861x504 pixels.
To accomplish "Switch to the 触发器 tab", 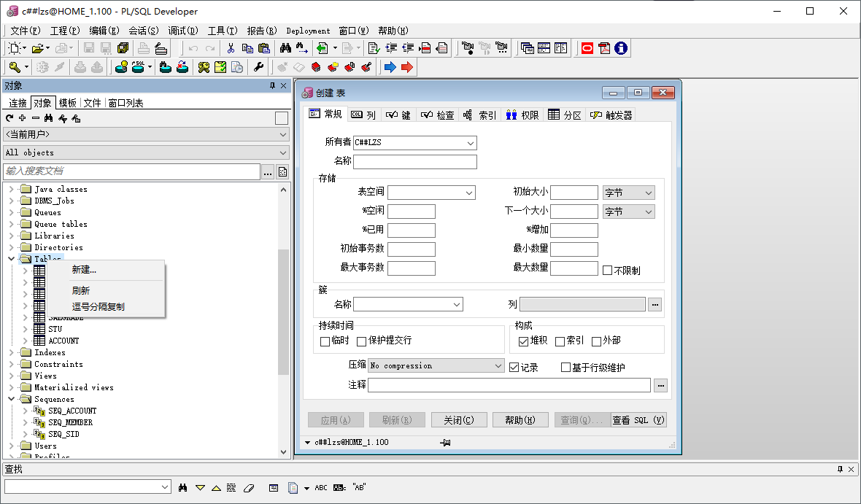I will [611, 115].
